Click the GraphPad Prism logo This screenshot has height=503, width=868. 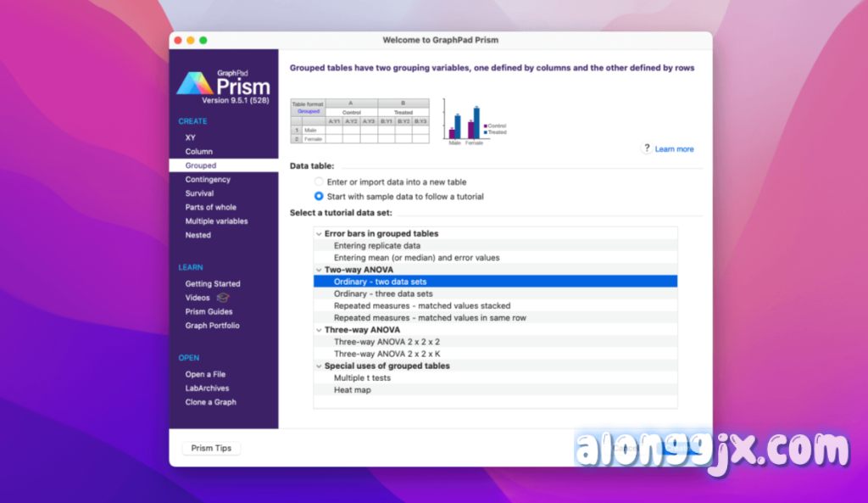pyautogui.click(x=223, y=84)
